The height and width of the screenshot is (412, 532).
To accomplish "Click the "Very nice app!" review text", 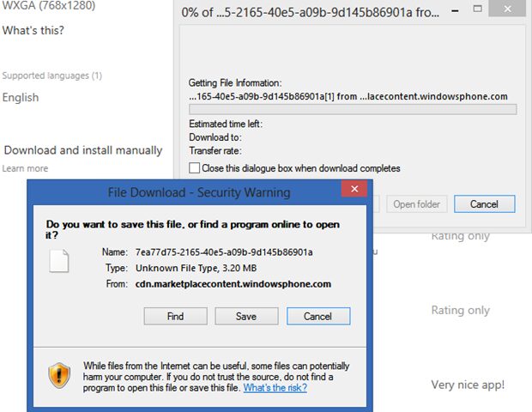I will (468, 385).
